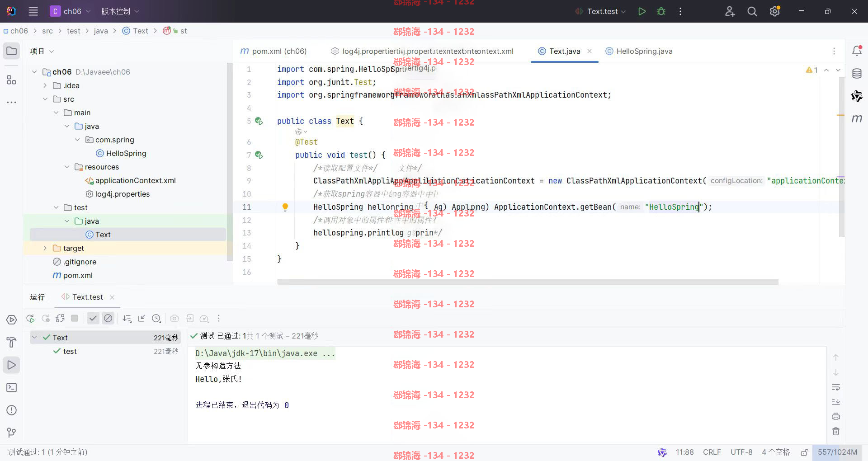Open 项目 view dropdown

coord(42,51)
